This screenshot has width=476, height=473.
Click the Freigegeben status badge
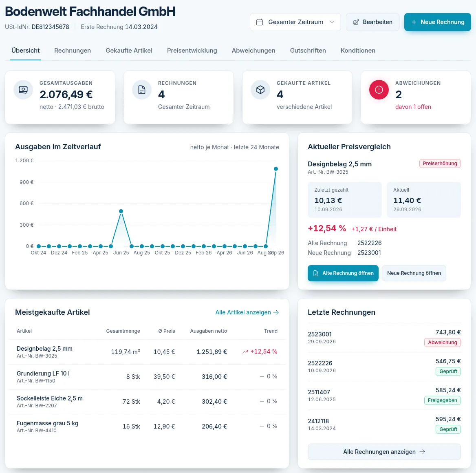442,400
